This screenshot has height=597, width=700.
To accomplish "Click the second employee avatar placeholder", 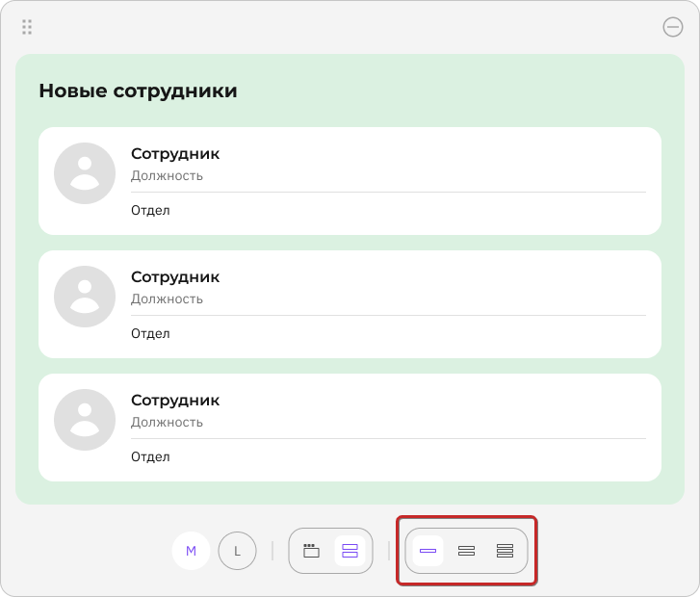I will click(x=85, y=297).
